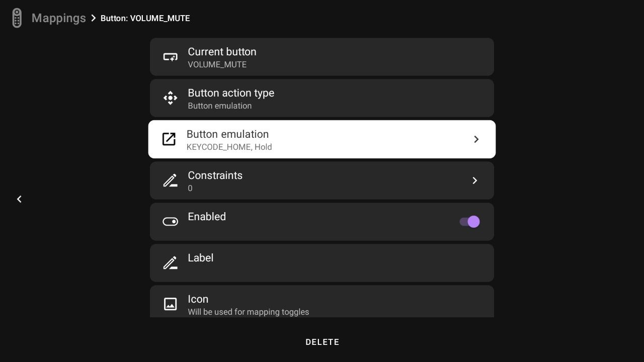Screen dimensions: 644x362
Task: Click the remote control app icon
Action: point(17,18)
